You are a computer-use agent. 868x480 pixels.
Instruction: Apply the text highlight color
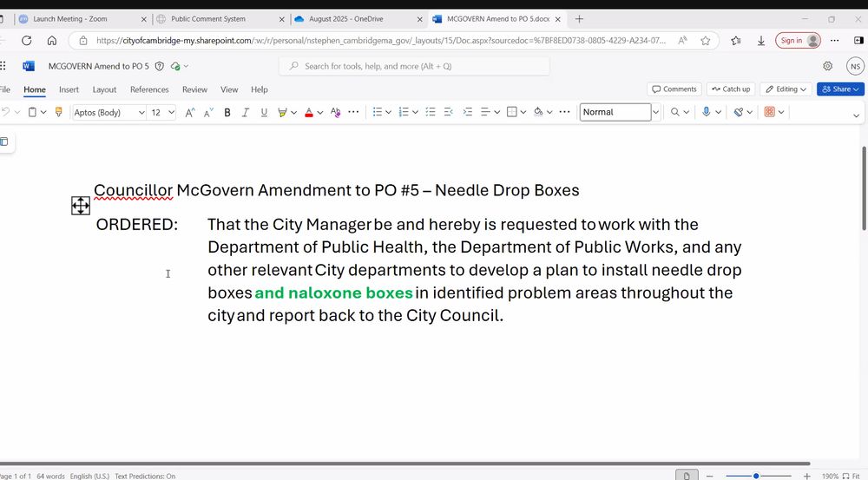[282, 112]
